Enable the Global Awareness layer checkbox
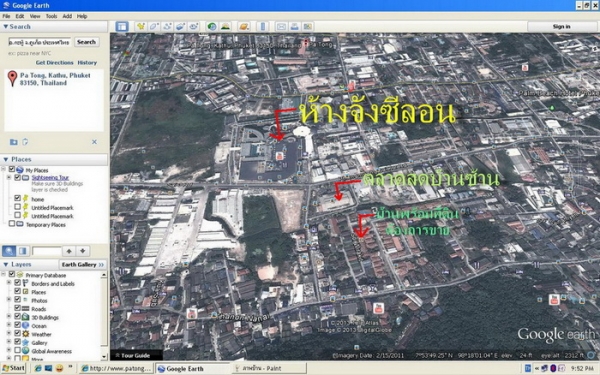Viewport: 600px width, 375px height. (17, 350)
